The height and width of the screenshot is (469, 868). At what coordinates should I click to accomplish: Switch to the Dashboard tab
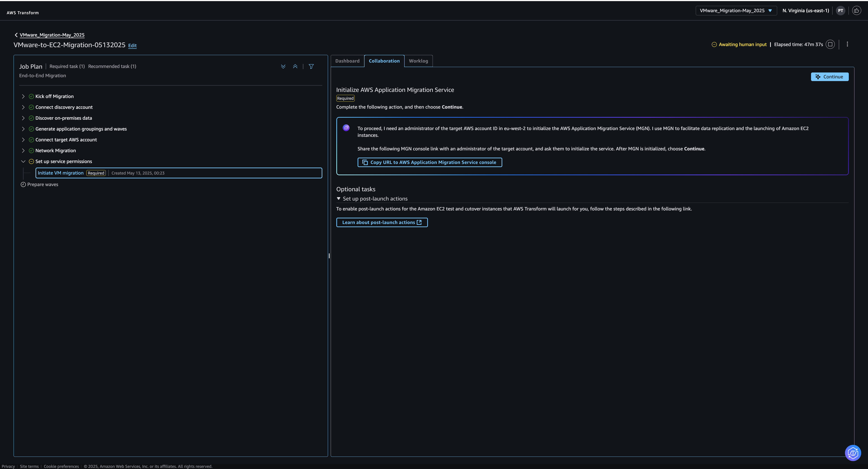(347, 61)
